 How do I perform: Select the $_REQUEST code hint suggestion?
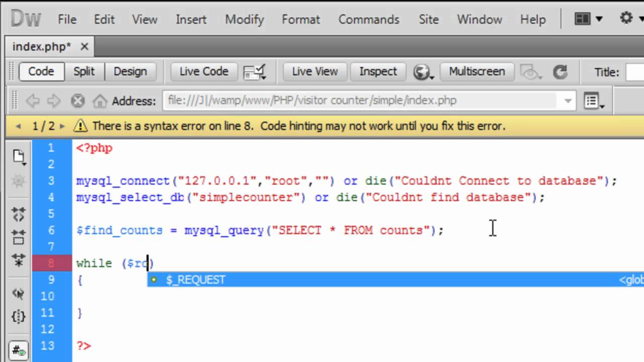[395, 280]
